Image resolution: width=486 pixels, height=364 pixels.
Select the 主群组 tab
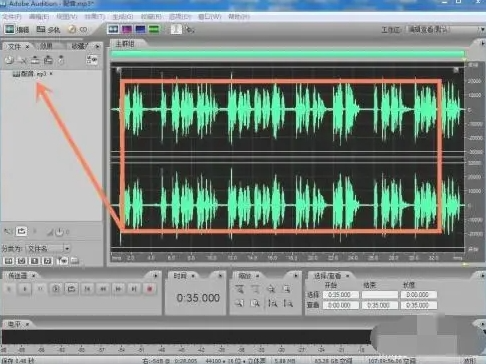tap(125, 44)
